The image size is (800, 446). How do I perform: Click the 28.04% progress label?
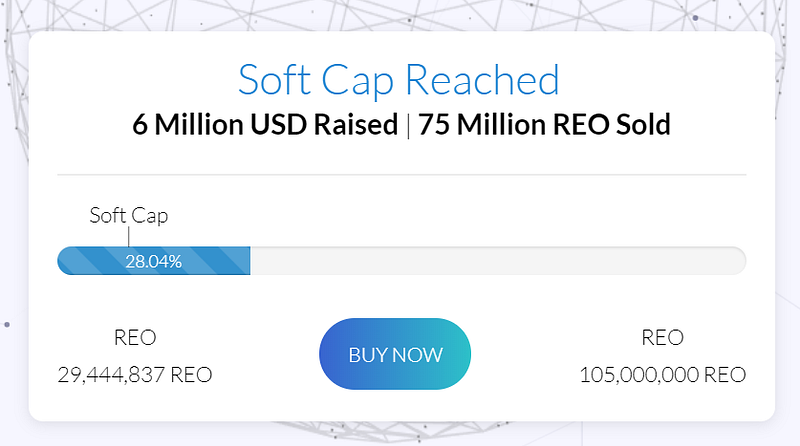pos(154,261)
